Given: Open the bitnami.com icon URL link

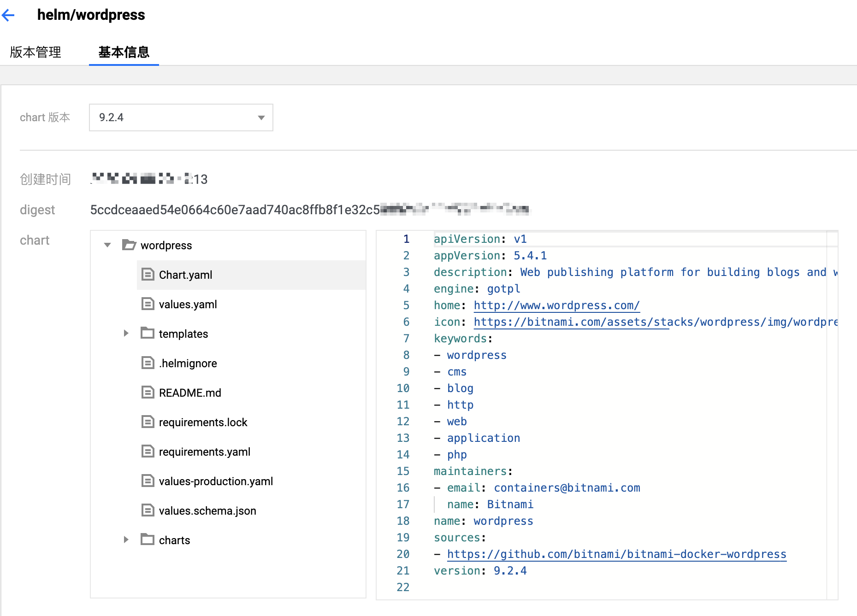Looking at the screenshot, I should coord(655,322).
